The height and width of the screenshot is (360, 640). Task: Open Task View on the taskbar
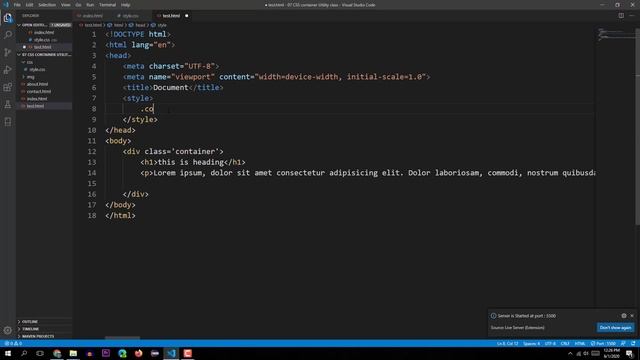pyautogui.click(x=40, y=353)
